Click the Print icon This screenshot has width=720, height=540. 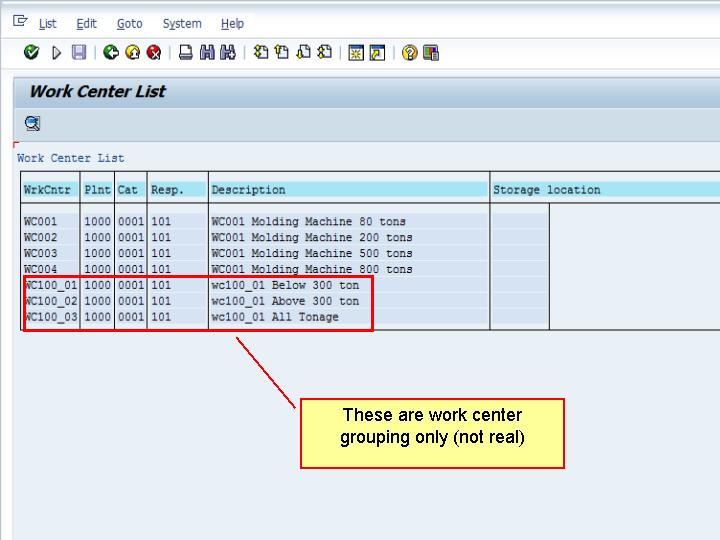[x=186, y=52]
